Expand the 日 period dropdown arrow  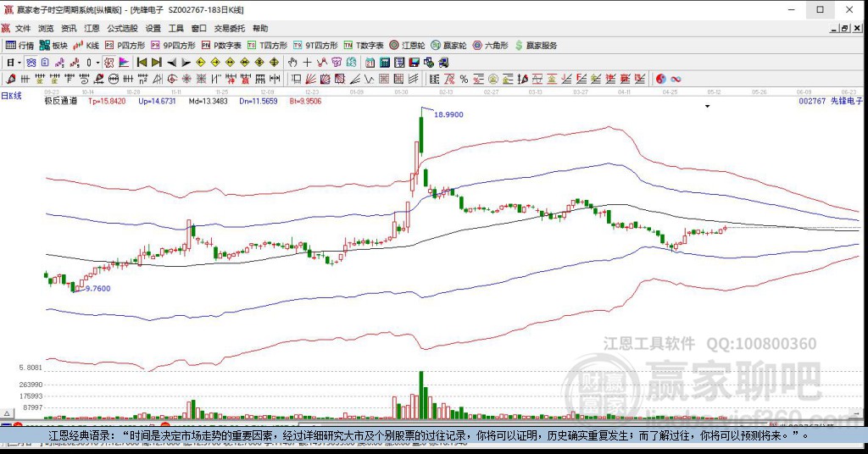[x=19, y=63]
